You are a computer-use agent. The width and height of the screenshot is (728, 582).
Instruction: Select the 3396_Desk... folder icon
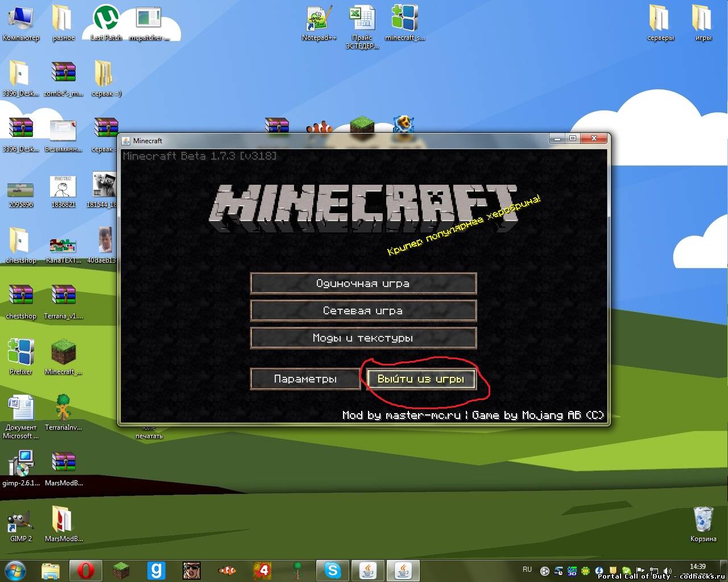click(20, 78)
